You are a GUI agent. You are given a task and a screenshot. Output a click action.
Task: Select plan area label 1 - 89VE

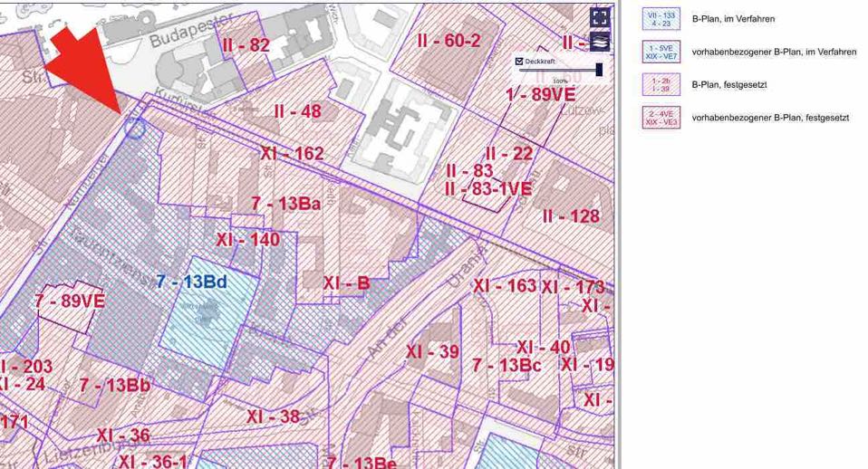[540, 94]
